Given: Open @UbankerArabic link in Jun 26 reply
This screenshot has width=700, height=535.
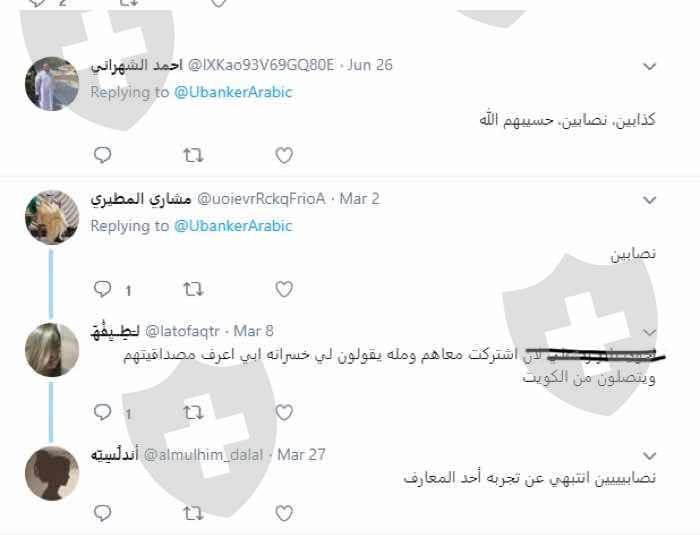Looking at the screenshot, I should [233, 92].
